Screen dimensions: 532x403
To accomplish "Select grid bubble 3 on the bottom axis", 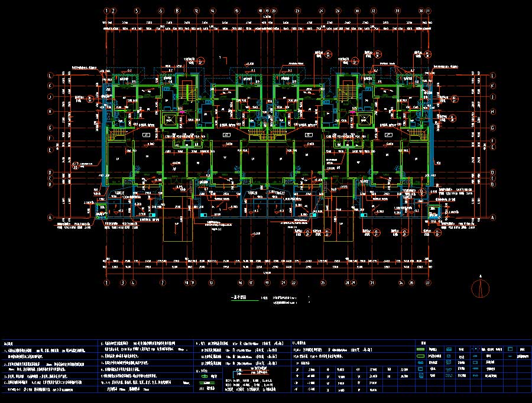I will pyautogui.click(x=123, y=282).
